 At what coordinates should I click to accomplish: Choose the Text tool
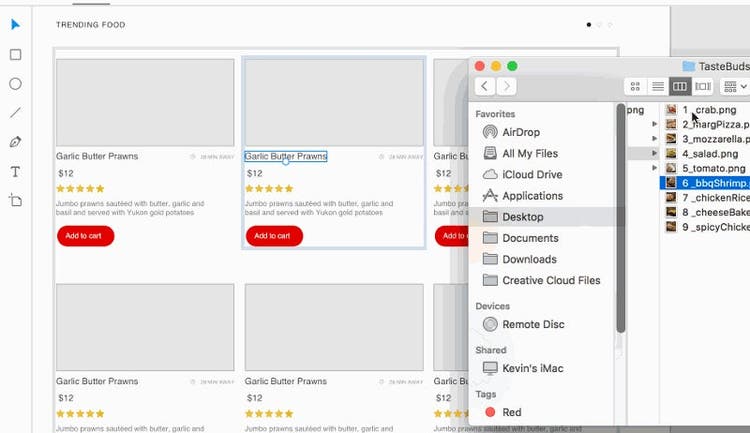tap(15, 172)
